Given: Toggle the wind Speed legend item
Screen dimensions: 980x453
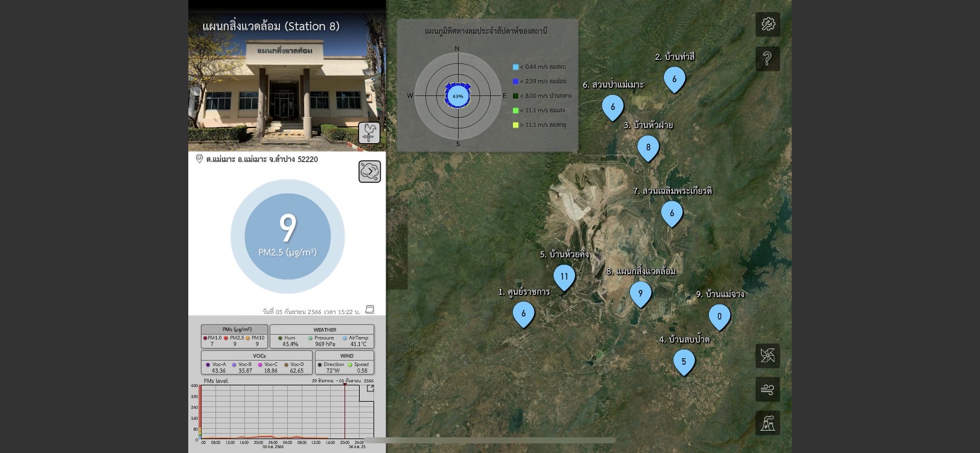Looking at the screenshot, I should tap(361, 365).
